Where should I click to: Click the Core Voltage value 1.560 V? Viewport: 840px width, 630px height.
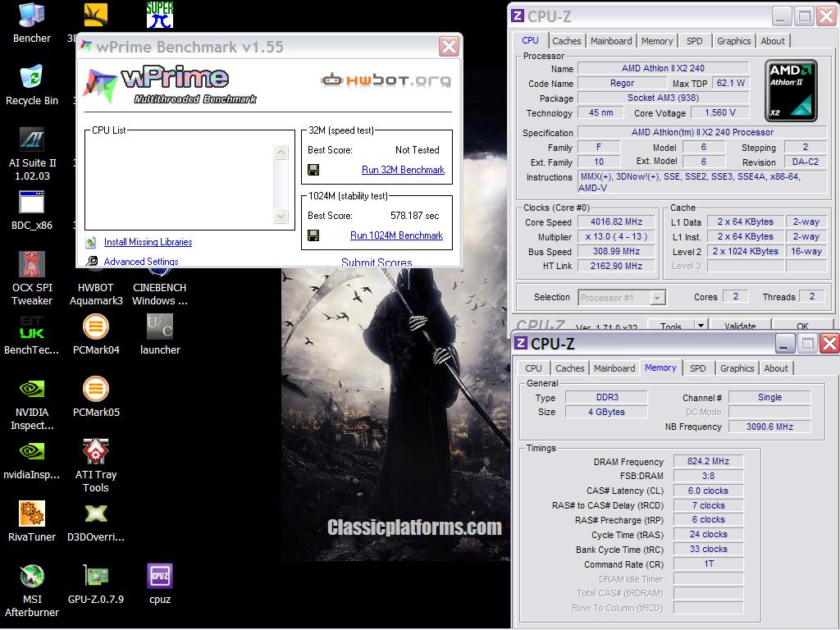click(x=719, y=113)
